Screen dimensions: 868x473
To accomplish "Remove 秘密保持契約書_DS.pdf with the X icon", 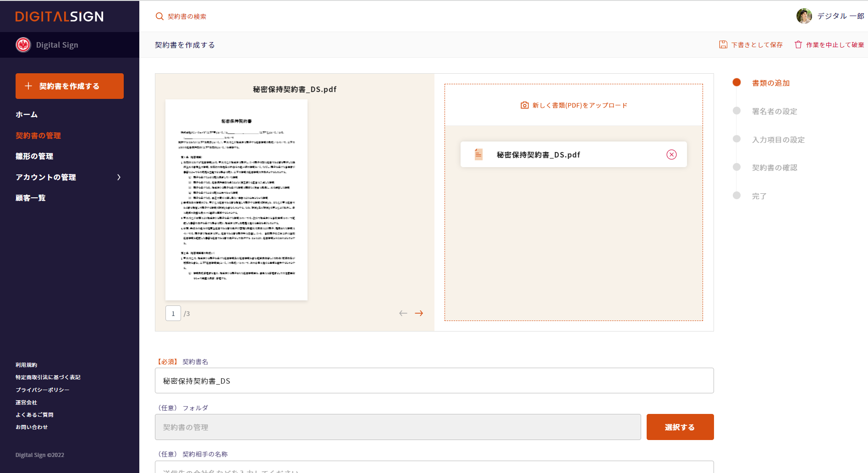I will 671,155.
